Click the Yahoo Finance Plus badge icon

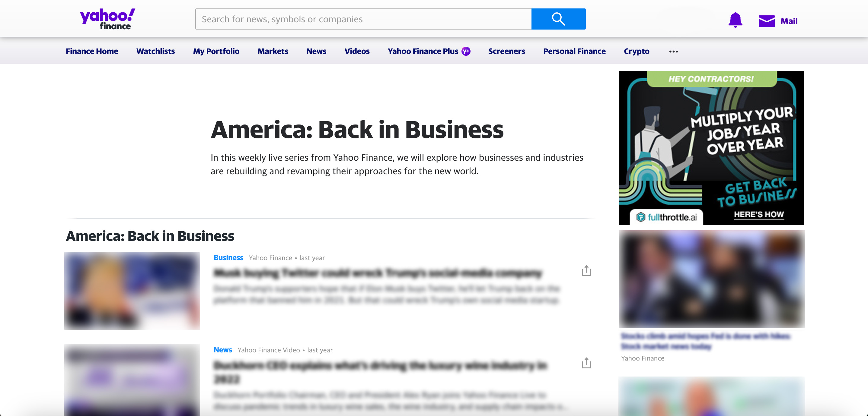click(466, 51)
